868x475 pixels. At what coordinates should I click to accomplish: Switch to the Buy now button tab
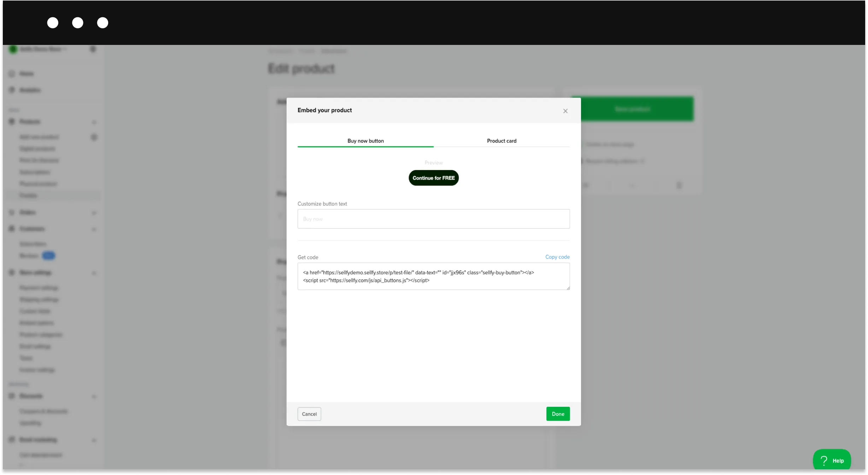(x=365, y=141)
